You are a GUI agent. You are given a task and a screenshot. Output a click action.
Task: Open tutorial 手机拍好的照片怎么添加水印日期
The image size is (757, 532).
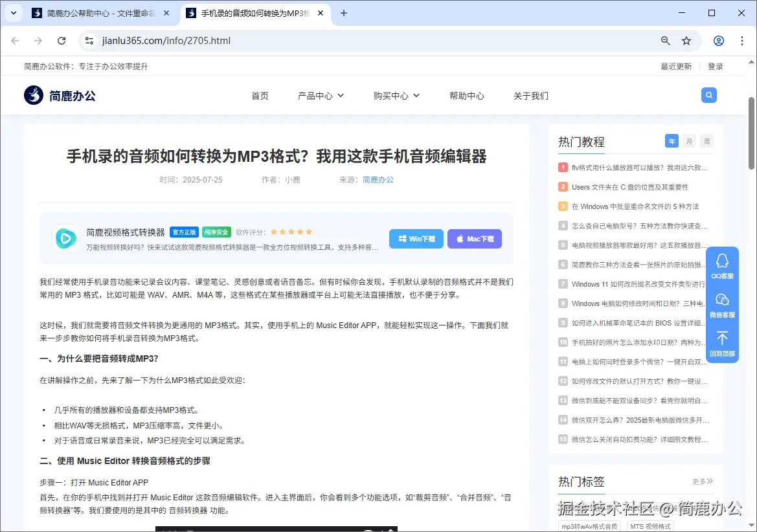pyautogui.click(x=638, y=342)
